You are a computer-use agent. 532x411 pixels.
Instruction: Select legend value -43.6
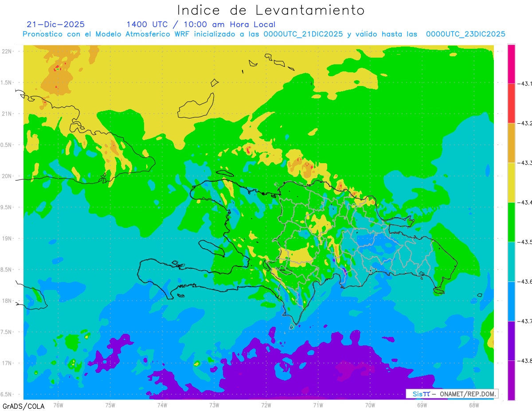point(526,282)
